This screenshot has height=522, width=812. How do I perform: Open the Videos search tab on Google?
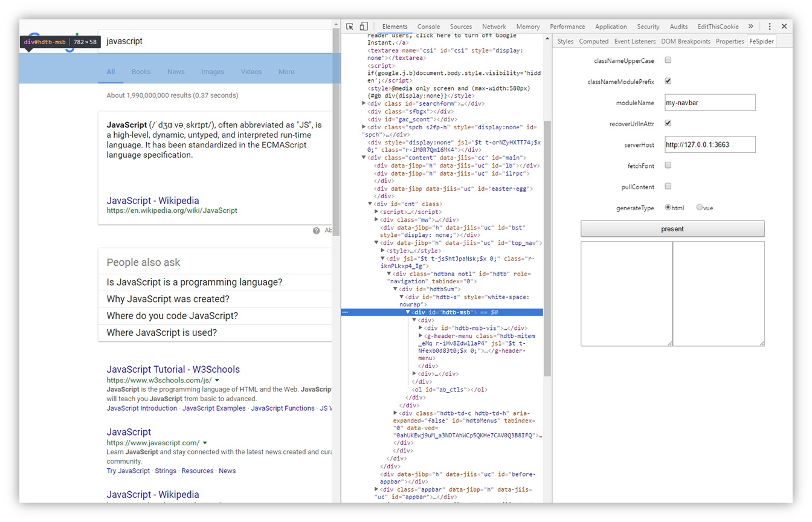tap(251, 72)
